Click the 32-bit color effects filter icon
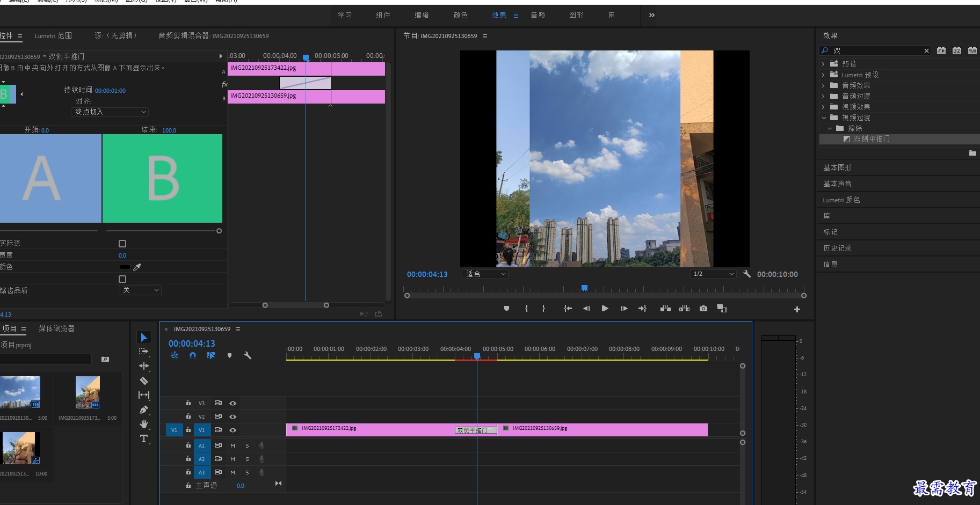Image resolution: width=980 pixels, height=505 pixels. [957, 50]
